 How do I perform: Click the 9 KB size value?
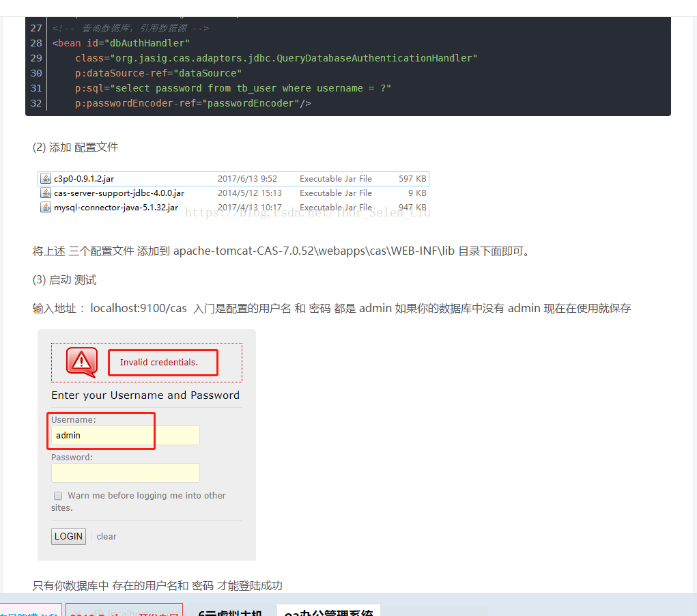[x=417, y=193]
